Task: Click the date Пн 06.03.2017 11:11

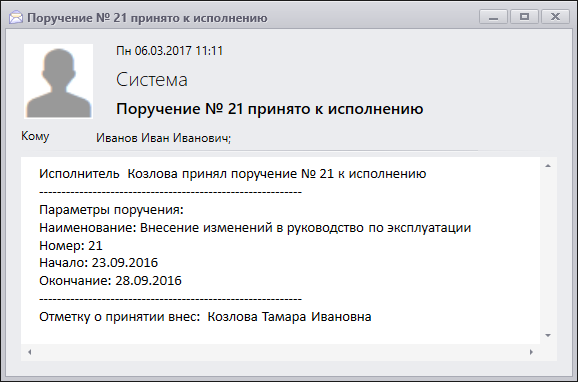Action: pos(170,51)
